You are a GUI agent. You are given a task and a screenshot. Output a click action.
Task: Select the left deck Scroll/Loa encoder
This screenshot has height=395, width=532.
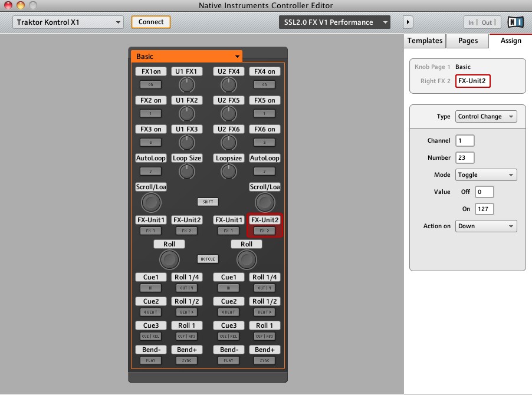(x=151, y=202)
